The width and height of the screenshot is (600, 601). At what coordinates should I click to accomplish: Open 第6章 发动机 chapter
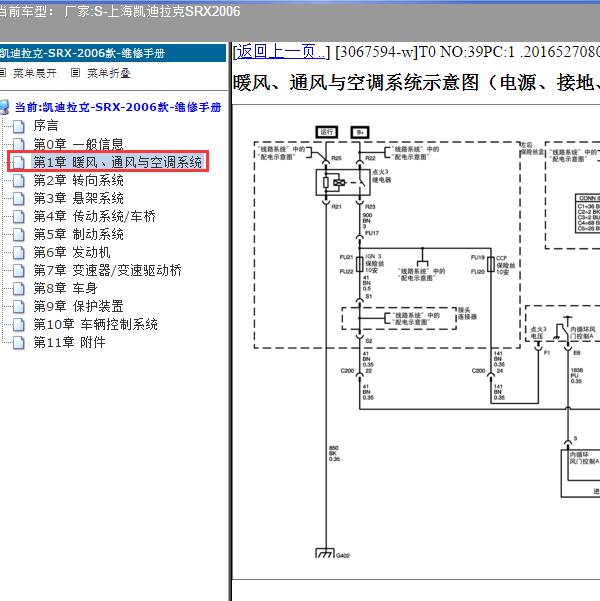point(72,252)
